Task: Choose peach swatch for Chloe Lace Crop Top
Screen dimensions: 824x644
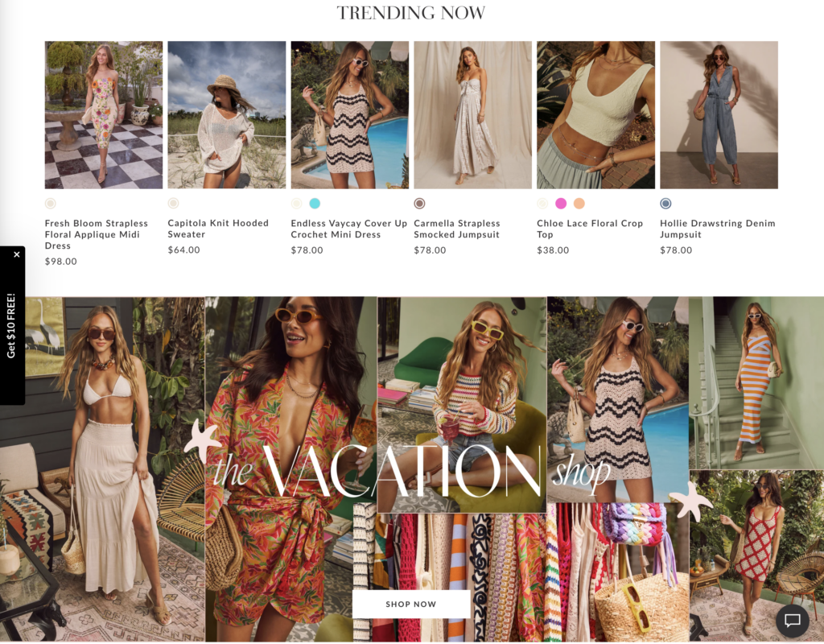Action: pos(579,204)
